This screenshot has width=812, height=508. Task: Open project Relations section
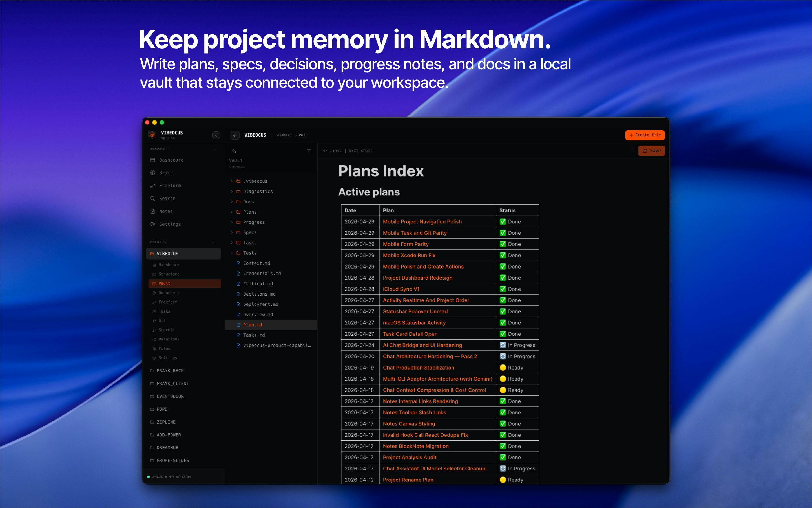185,339
